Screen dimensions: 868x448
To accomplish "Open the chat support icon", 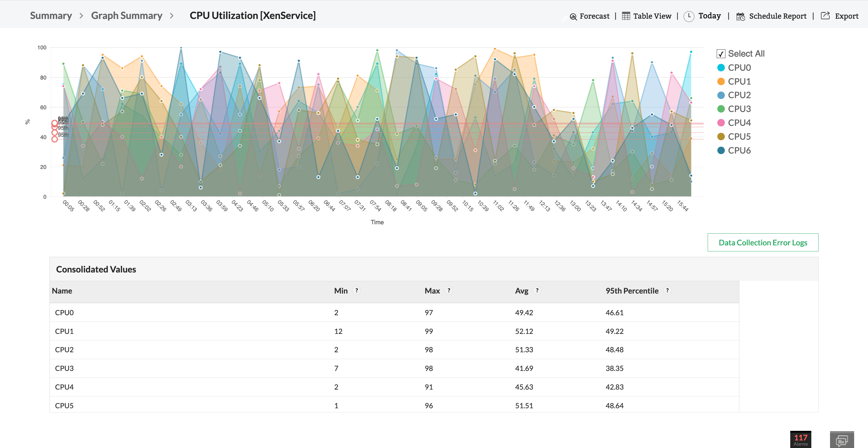I will [841, 440].
